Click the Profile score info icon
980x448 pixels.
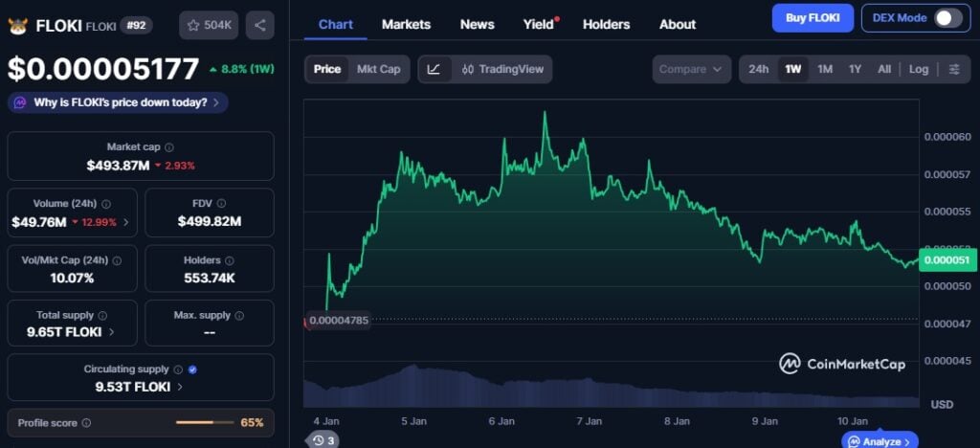pos(86,423)
